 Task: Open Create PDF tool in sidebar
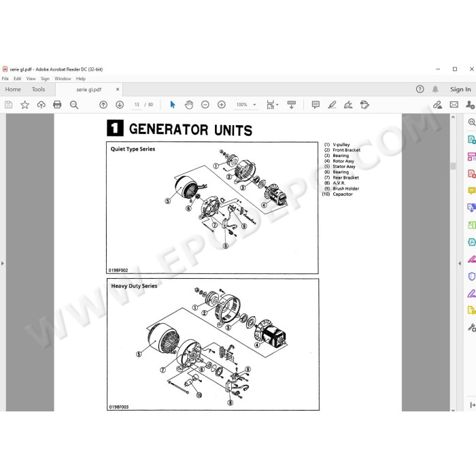point(471,173)
